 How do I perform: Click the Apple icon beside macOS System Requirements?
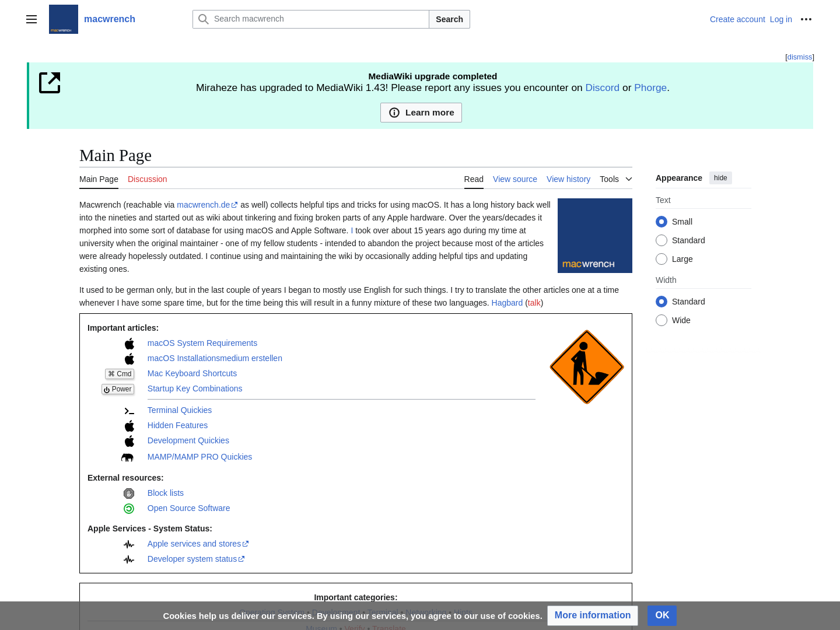pos(129,344)
